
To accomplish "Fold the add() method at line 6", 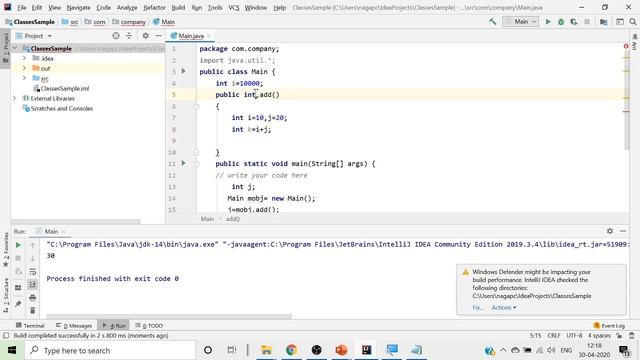I will tap(196, 107).
